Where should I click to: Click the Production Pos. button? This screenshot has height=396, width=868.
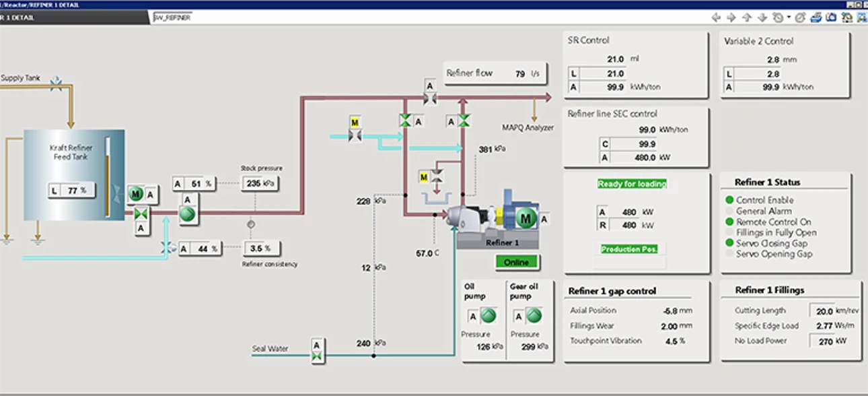(x=630, y=249)
